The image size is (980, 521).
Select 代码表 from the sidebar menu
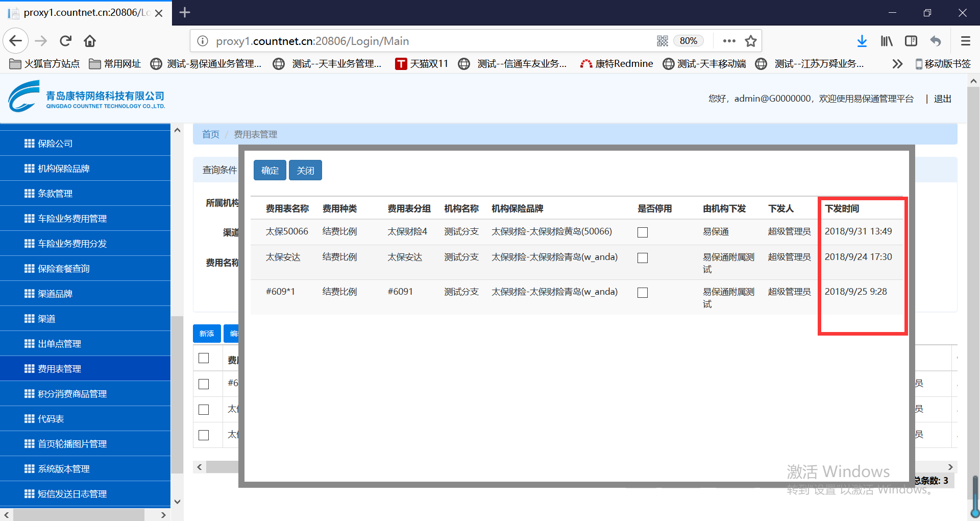51,419
